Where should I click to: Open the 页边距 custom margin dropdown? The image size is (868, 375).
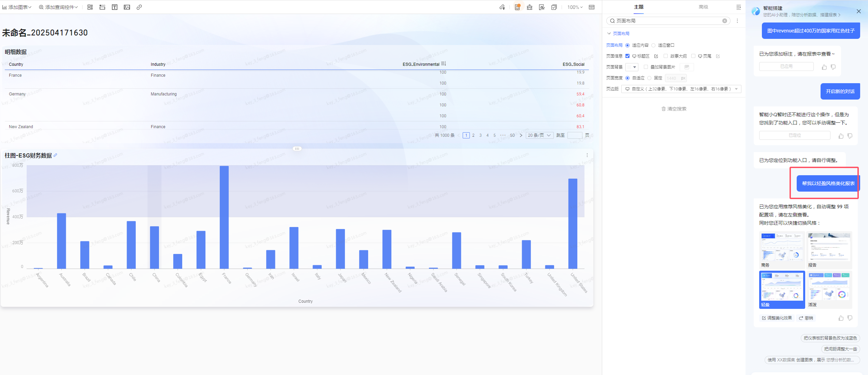click(681, 89)
